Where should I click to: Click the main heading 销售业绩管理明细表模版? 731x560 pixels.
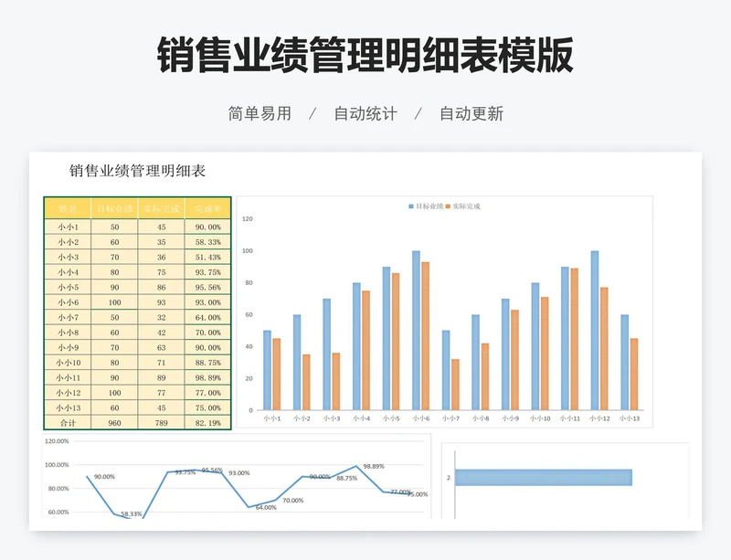tap(365, 55)
